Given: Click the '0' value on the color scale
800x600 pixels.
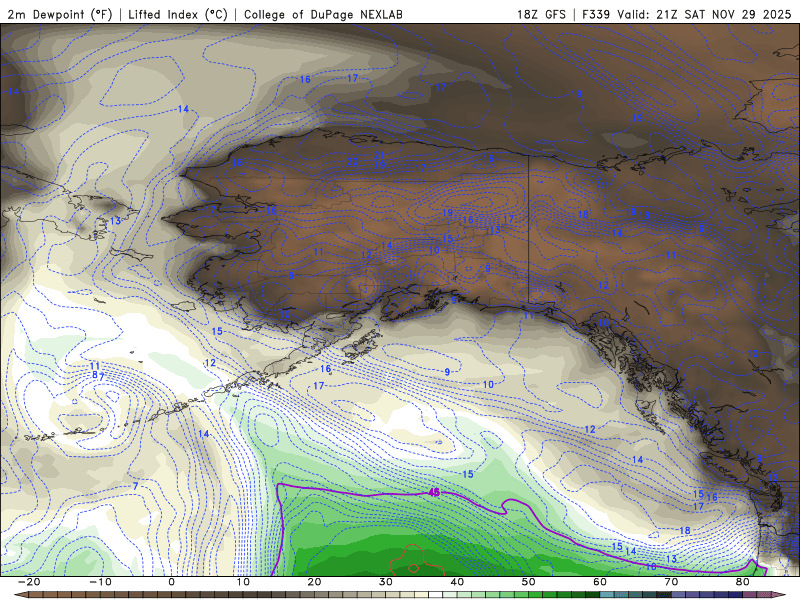Looking at the screenshot, I should point(171,582).
